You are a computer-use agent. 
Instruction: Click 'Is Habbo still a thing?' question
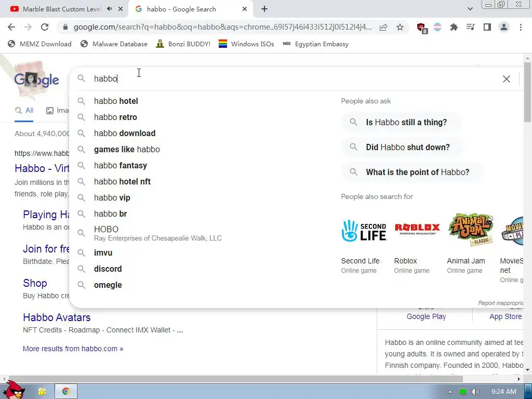(x=401, y=122)
